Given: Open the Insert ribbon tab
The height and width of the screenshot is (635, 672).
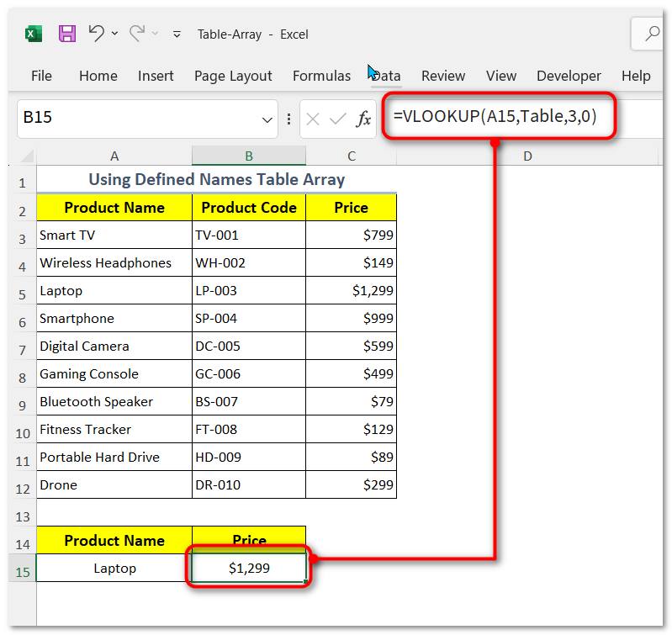Looking at the screenshot, I should pyautogui.click(x=156, y=76).
